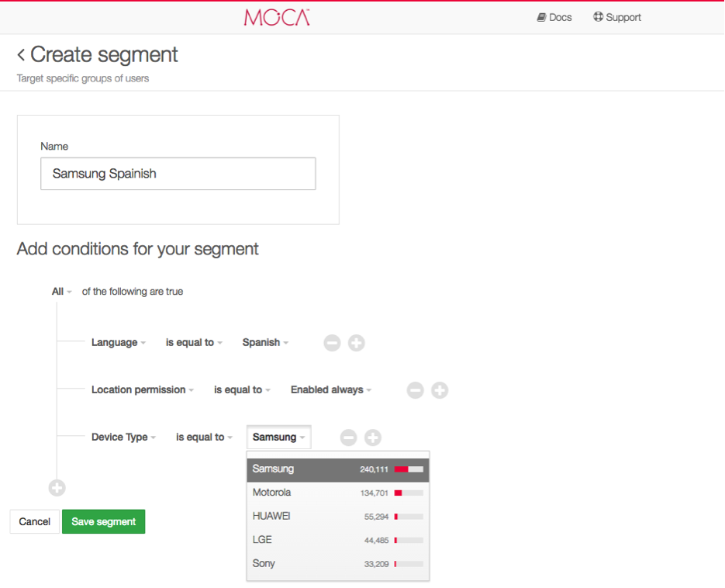This screenshot has height=588, width=725.
Task: Add condition after Device Type row
Action: tap(373, 438)
